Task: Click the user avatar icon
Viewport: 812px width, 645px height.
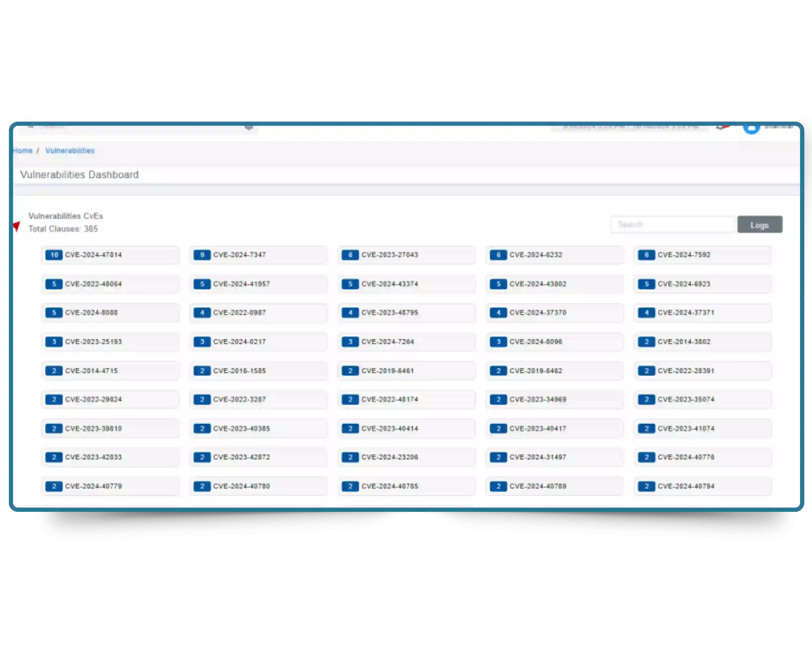Action: [x=751, y=128]
